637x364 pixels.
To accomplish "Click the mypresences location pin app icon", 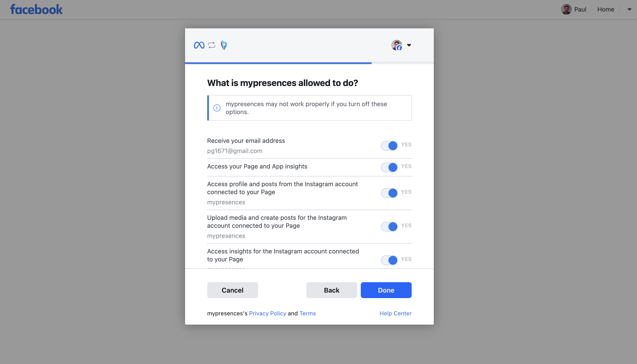I will pos(224,45).
